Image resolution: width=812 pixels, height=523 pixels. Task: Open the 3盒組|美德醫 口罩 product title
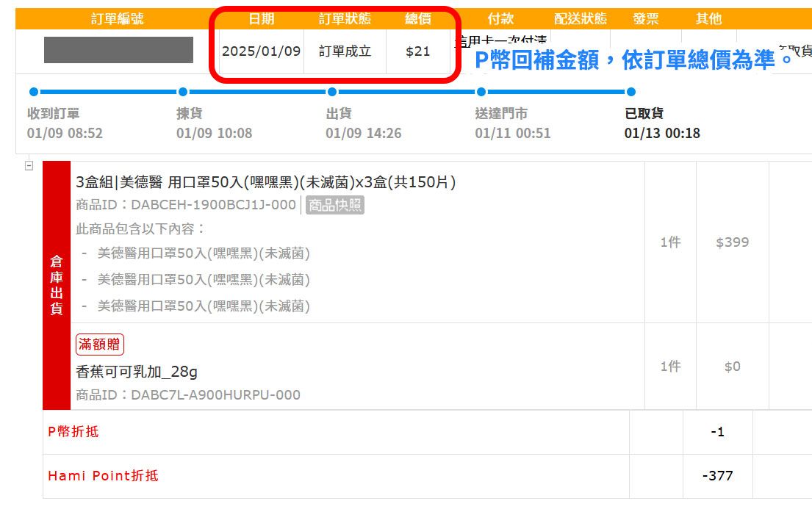click(265, 182)
